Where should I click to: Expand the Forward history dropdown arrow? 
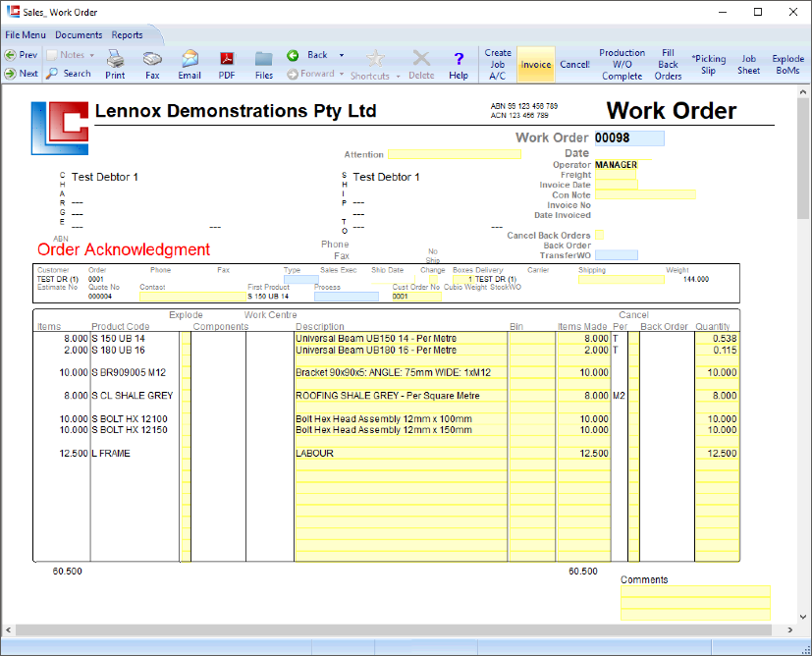[342, 74]
